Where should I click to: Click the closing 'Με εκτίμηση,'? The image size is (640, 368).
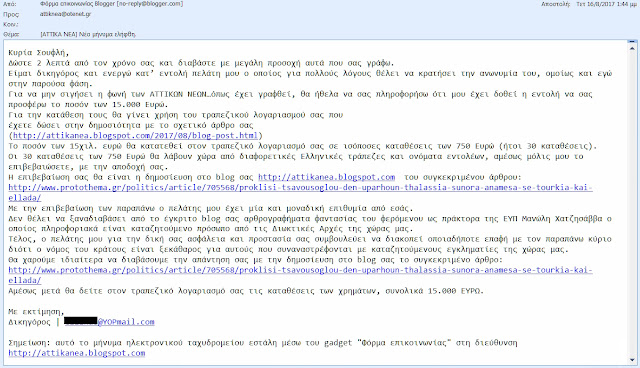click(x=36, y=312)
